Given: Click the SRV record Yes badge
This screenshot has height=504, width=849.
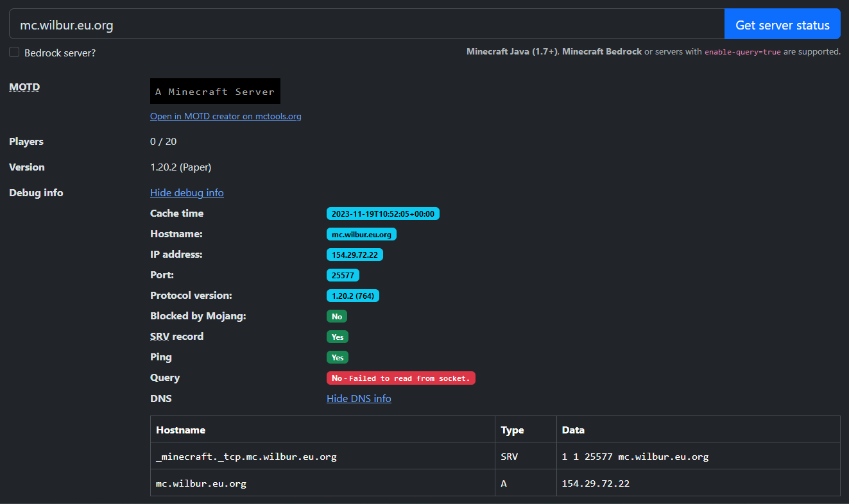Looking at the screenshot, I should 338,337.
